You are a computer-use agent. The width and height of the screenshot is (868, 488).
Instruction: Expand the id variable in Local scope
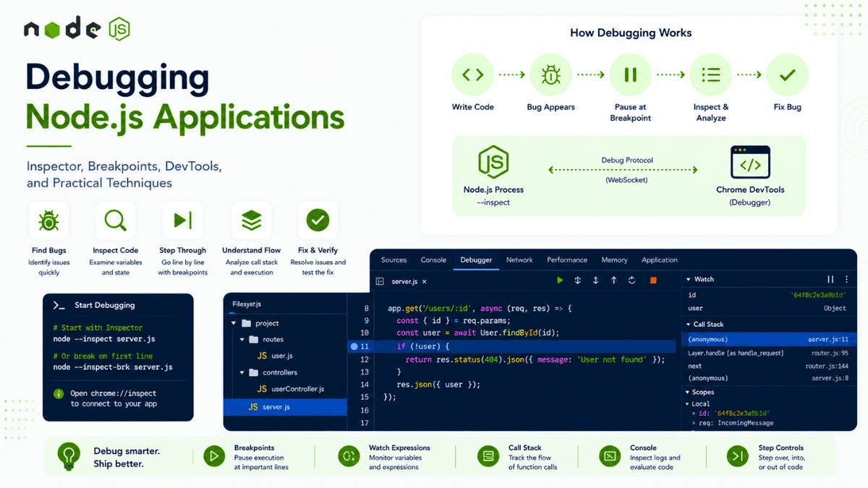tap(694, 413)
